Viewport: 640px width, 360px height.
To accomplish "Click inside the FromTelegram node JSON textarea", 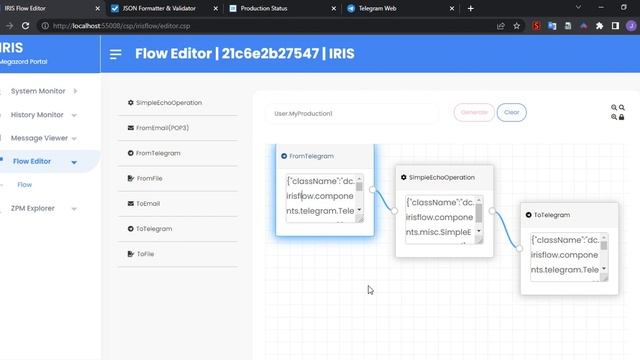I will (320, 198).
